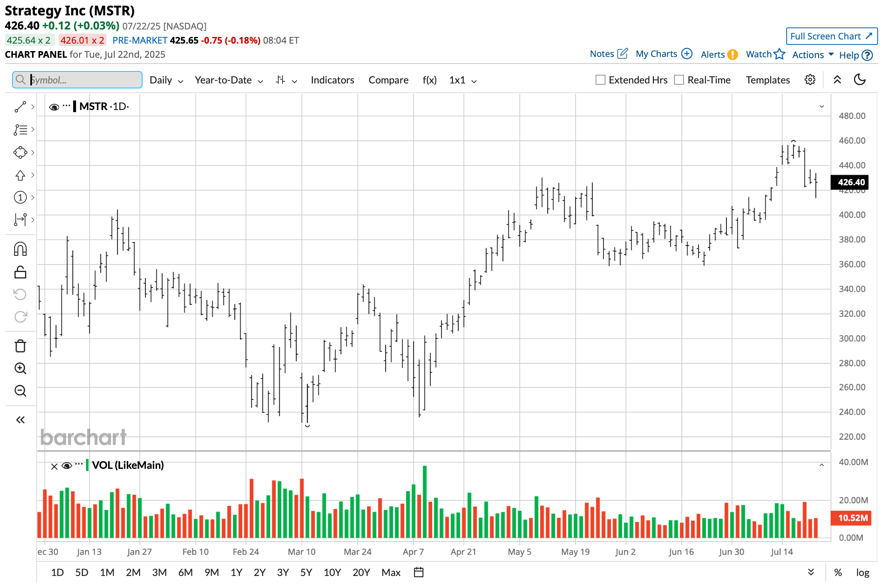The width and height of the screenshot is (881, 588).
Task: Select the 1M time range
Action: [107, 573]
